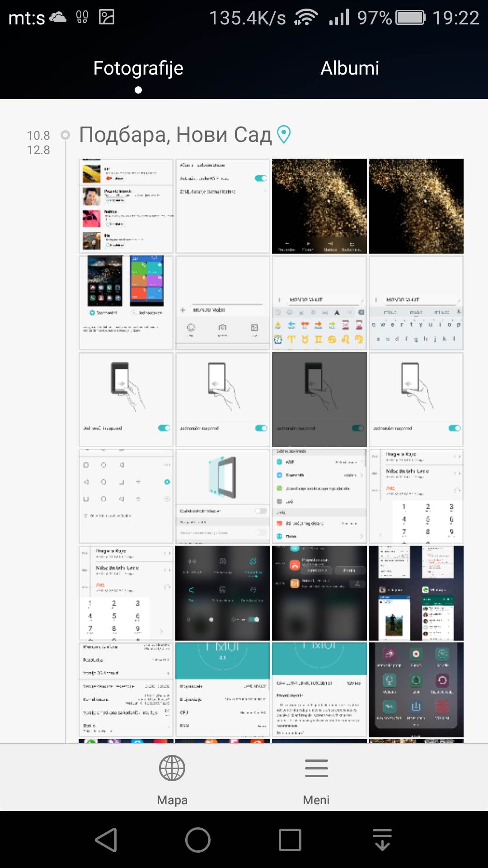Switch to the Albumi tab
This screenshot has height=868, width=488.
pos(349,68)
